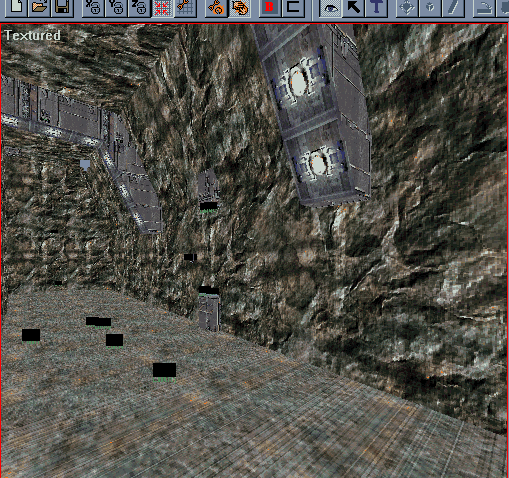Toggle the Y axis lock icon
The image size is (509, 478).
pyautogui.click(x=116, y=7)
